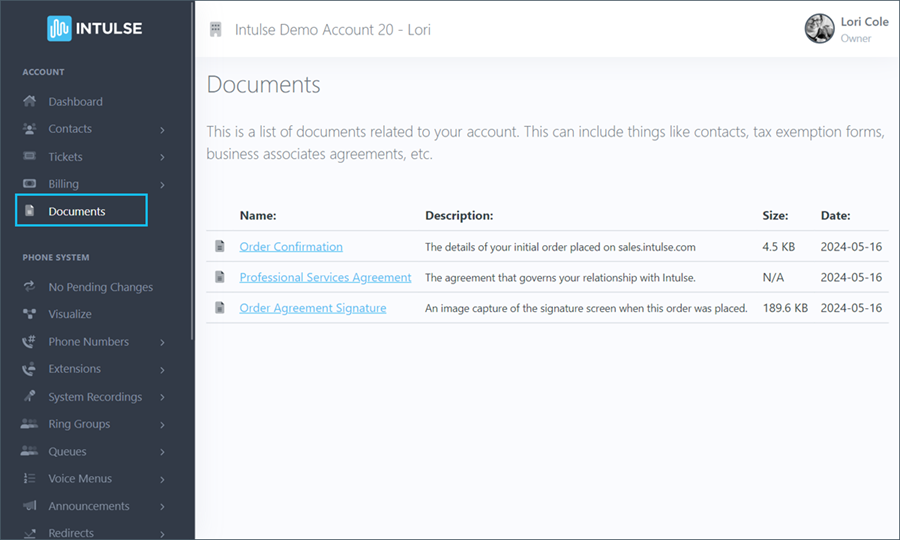
Task: Click the Documents file icon in sidebar
Action: pyautogui.click(x=30, y=211)
